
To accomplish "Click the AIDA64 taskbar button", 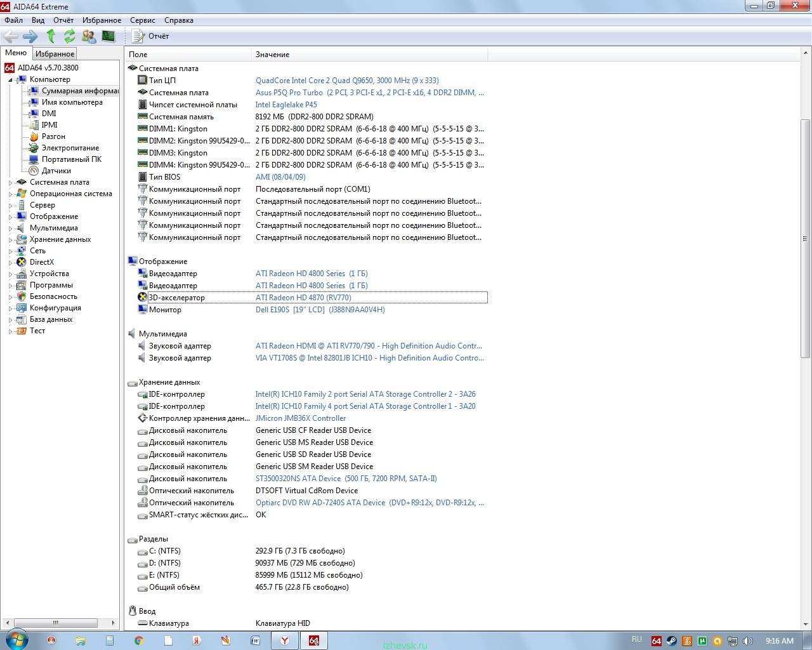I will click(313, 640).
